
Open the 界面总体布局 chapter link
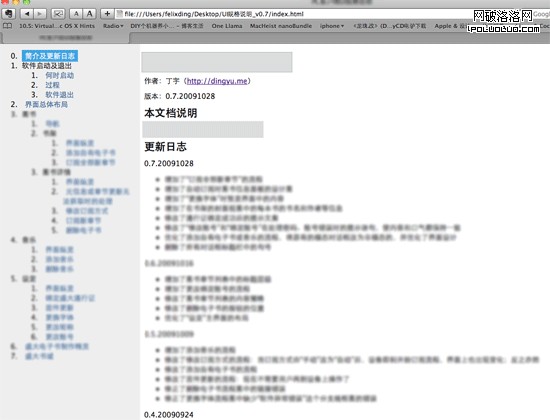click(x=46, y=104)
